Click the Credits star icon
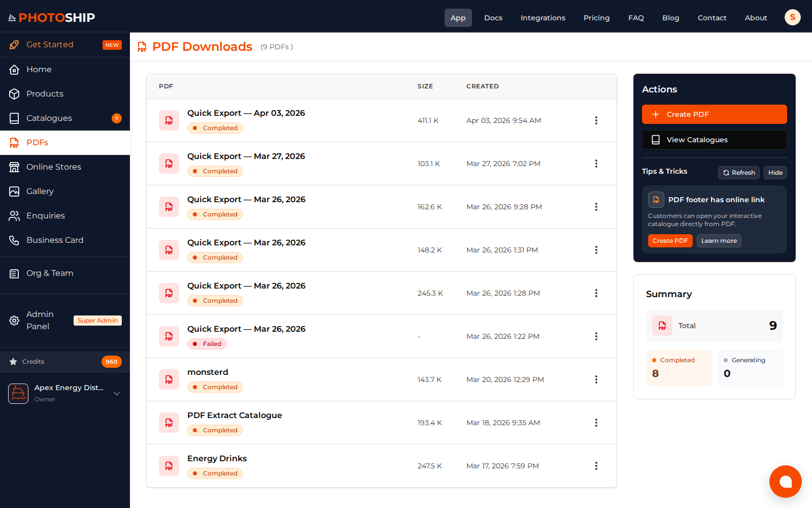The width and height of the screenshot is (812, 508). [13, 362]
